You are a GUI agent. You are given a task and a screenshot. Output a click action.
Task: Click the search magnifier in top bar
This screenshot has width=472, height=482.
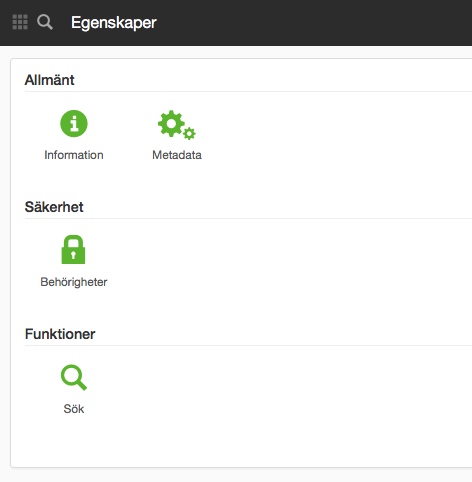coord(45,22)
